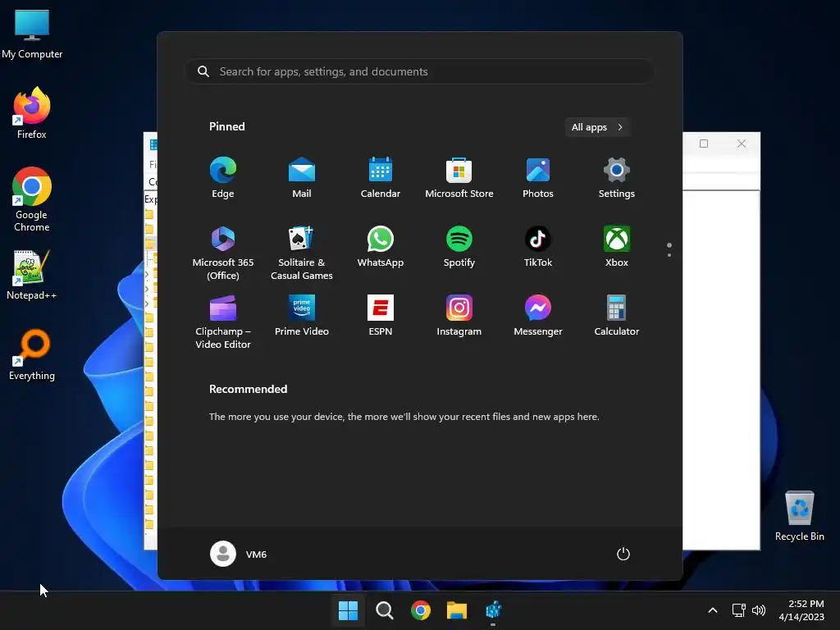
Task: Select the Firefox desktop shortcut
Action: tap(32, 113)
